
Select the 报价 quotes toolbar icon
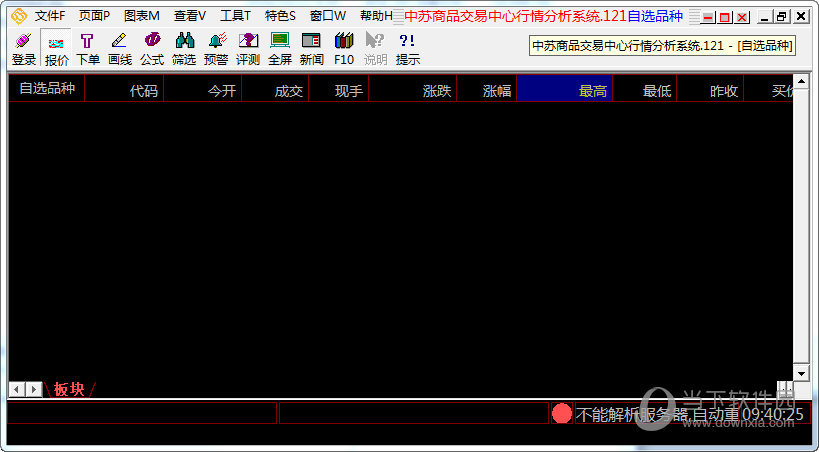click(x=56, y=49)
